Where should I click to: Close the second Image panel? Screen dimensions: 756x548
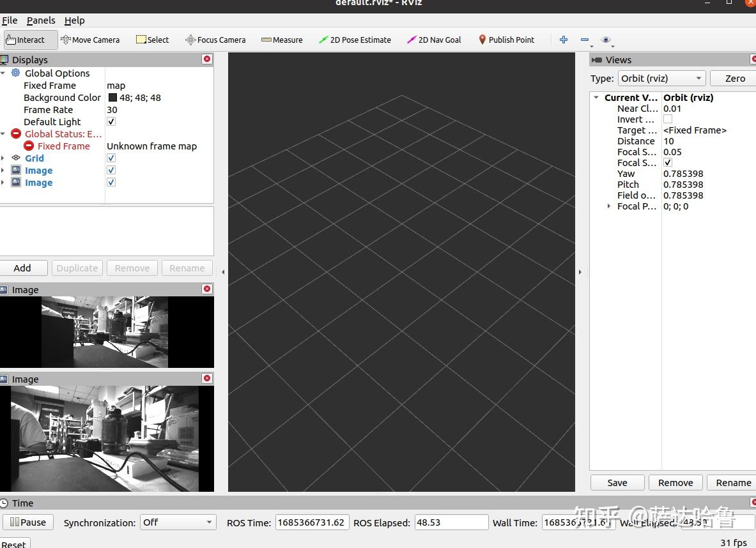pos(207,378)
